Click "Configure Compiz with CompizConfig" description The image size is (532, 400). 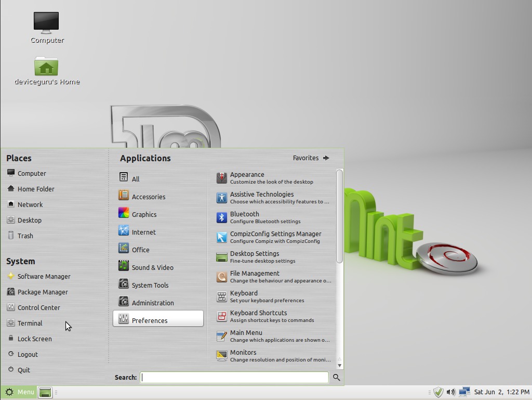275,241
